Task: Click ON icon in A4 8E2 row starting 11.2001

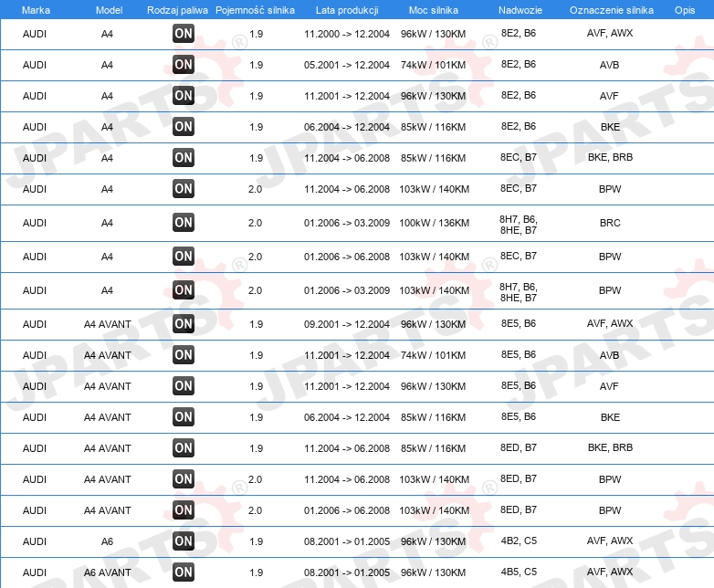Action: pos(184,96)
